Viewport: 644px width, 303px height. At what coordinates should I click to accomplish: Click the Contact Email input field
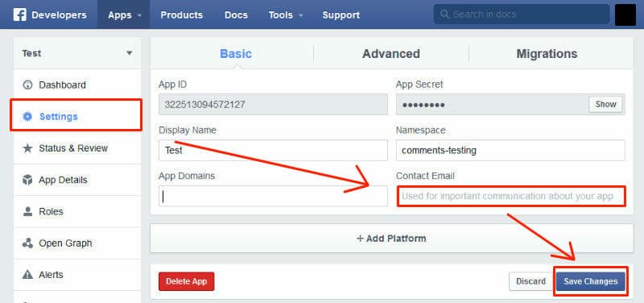(x=510, y=196)
